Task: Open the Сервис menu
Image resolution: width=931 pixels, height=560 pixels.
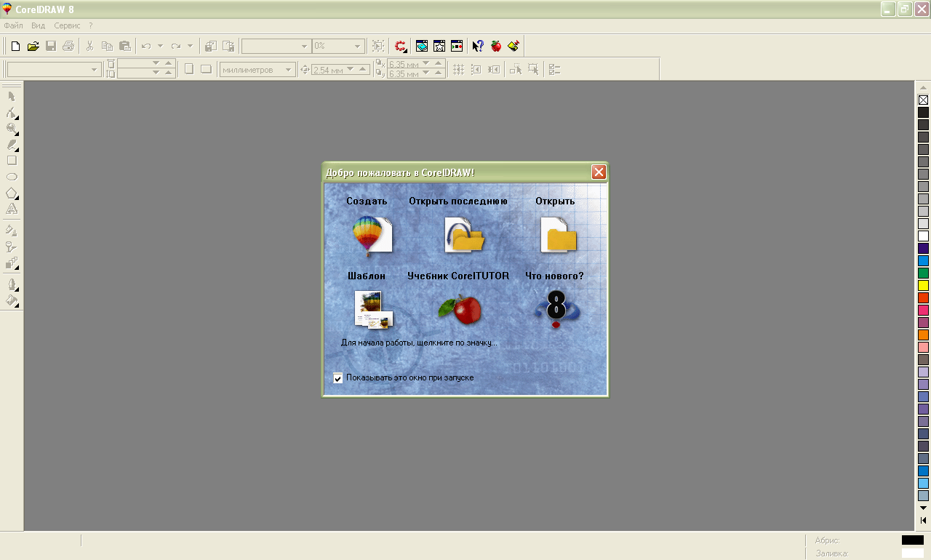Action: click(x=67, y=25)
